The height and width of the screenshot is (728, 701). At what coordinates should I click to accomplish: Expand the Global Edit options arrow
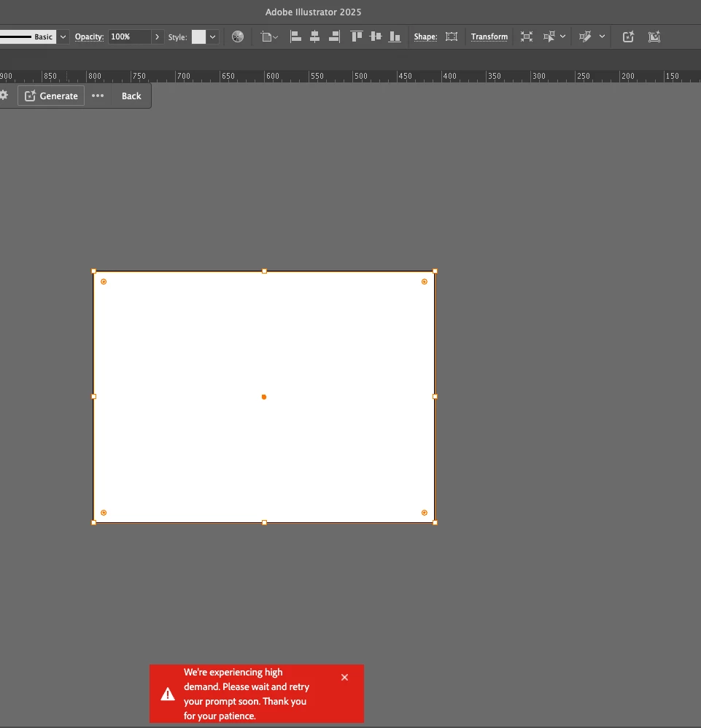coord(602,36)
